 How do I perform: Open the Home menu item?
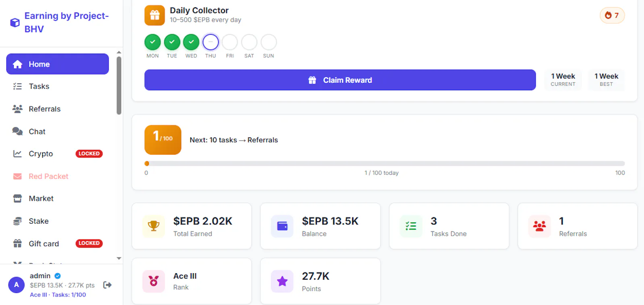tap(58, 64)
